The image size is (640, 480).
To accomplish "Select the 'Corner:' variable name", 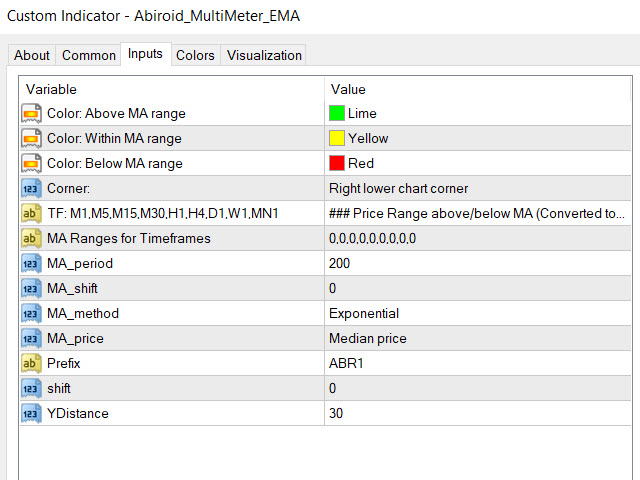I will (x=69, y=189).
